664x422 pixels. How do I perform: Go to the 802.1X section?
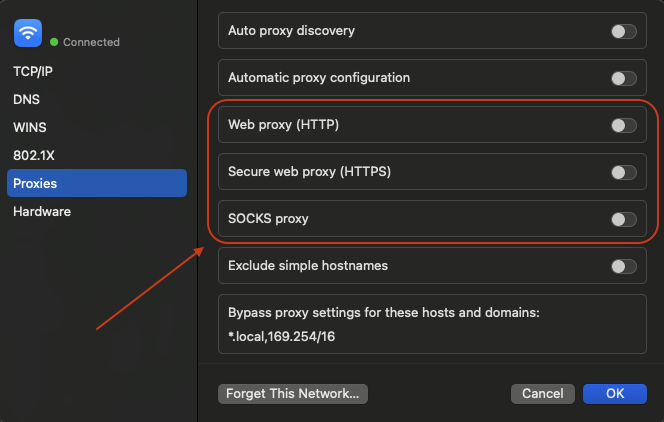tap(33, 156)
